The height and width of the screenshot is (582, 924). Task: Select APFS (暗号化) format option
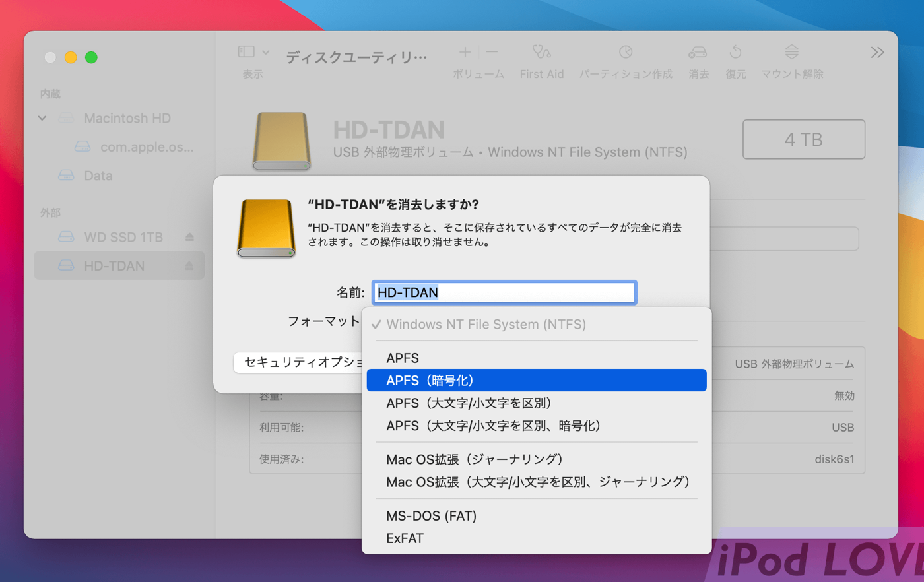coord(536,380)
